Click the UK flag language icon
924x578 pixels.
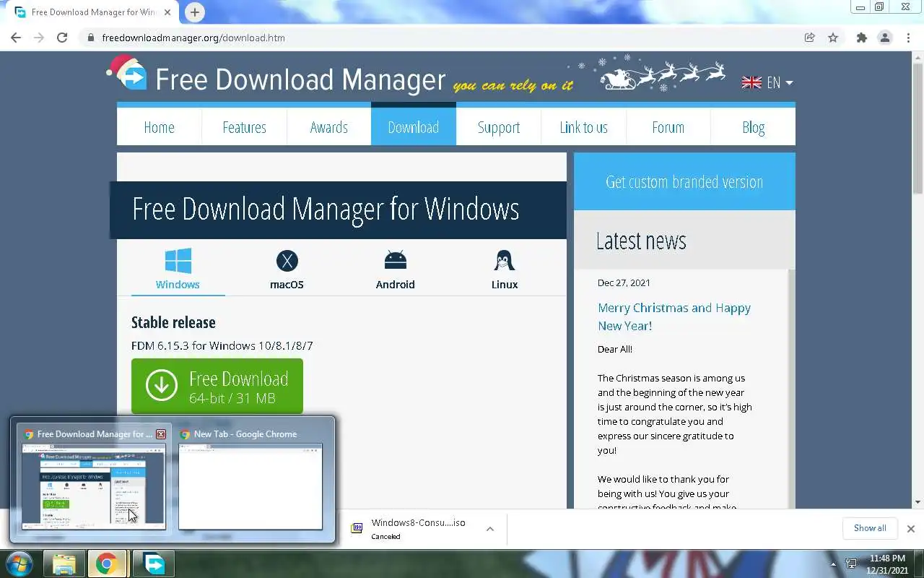click(x=751, y=82)
